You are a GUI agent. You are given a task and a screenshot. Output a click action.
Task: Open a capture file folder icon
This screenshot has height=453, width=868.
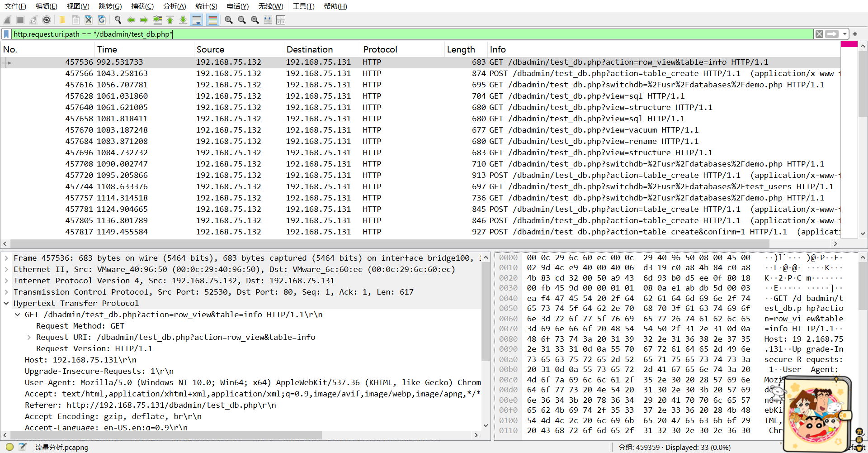coord(62,20)
